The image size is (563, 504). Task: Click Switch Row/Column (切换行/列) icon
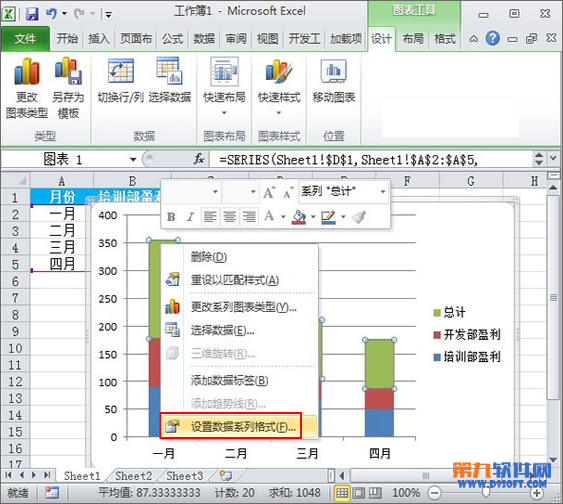(x=121, y=71)
